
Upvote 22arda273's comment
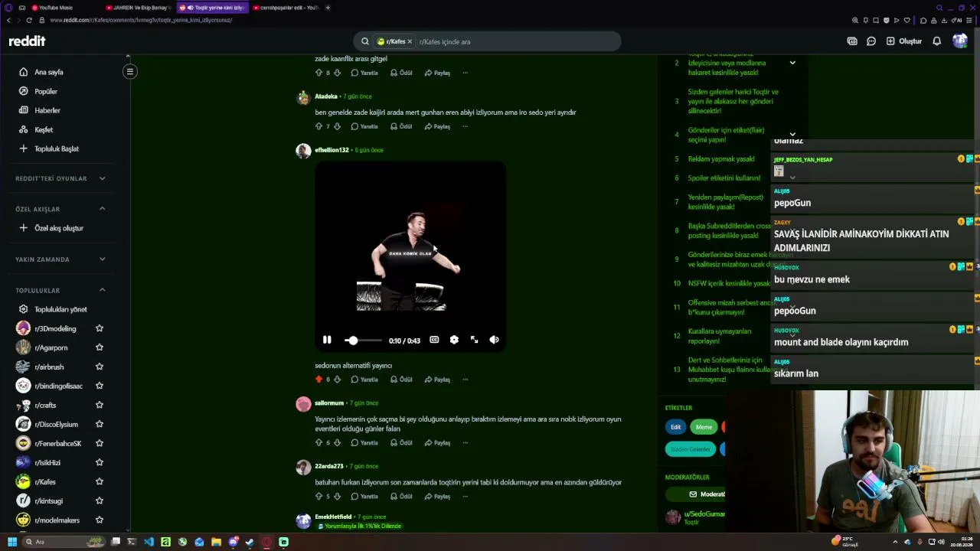tap(318, 496)
